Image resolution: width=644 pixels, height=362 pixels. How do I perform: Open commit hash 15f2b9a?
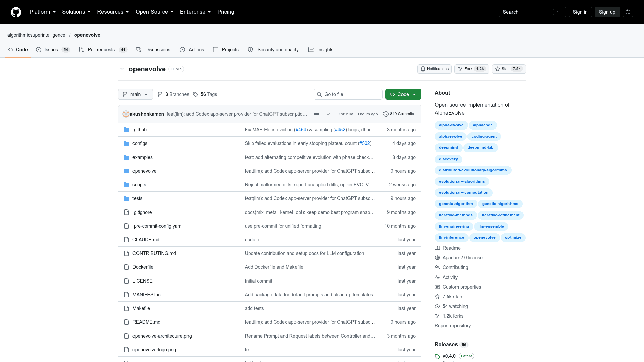tap(346, 114)
